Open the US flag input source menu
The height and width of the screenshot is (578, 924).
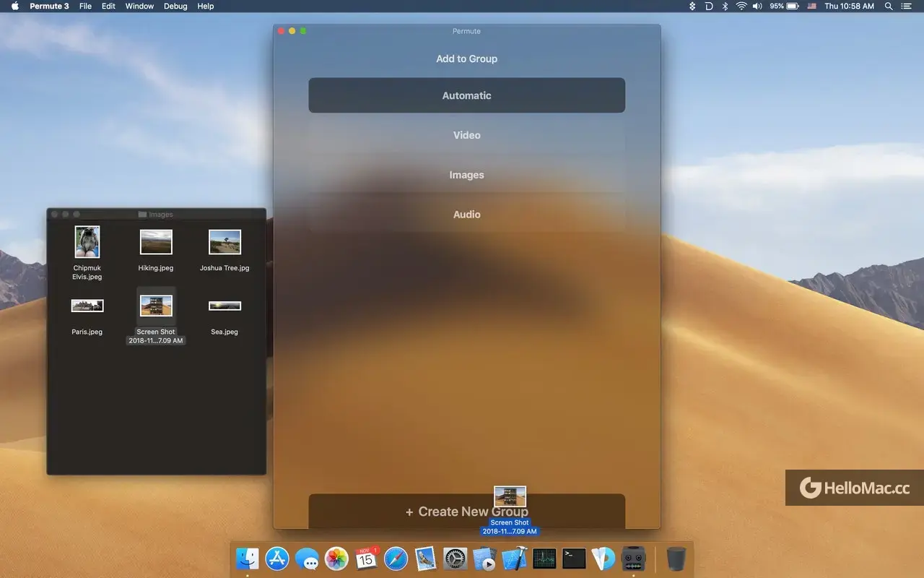(812, 6)
